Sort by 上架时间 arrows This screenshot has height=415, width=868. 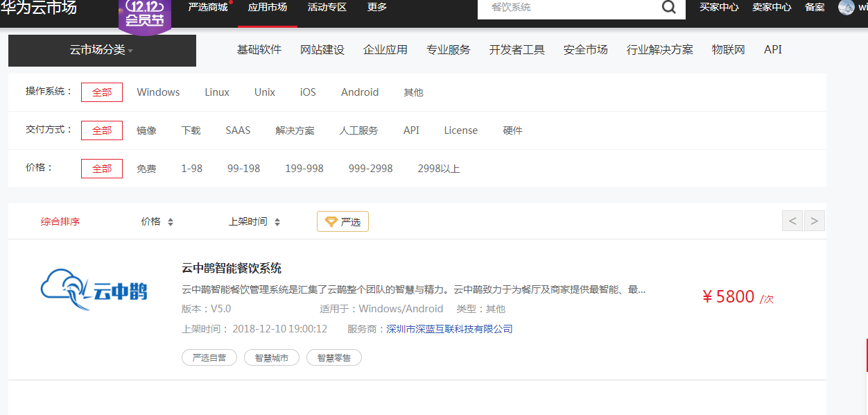point(277,222)
